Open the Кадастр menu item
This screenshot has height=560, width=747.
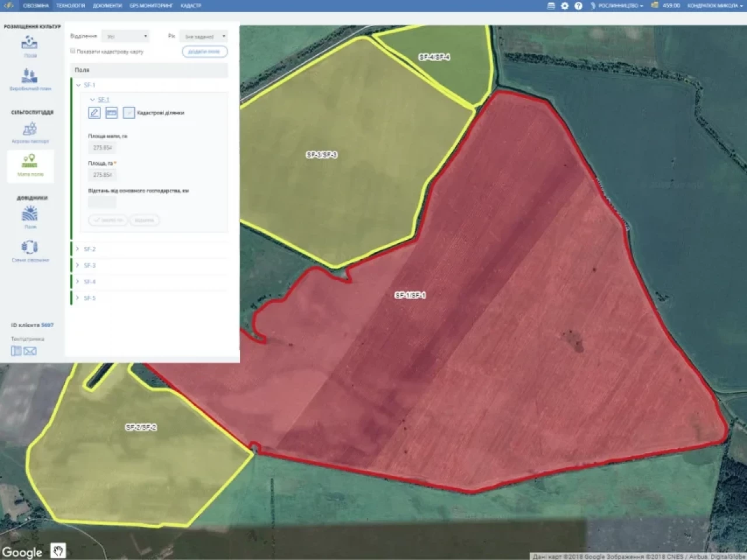191,6
